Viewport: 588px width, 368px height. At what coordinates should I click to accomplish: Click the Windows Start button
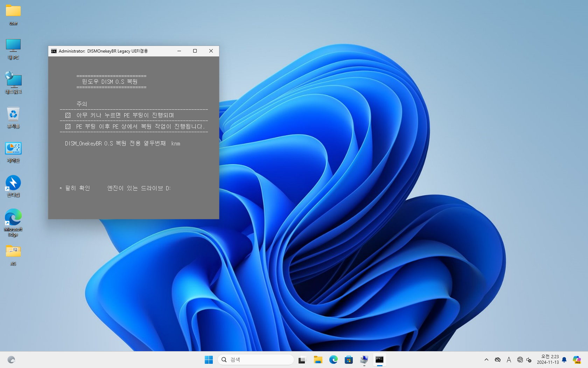[209, 360]
